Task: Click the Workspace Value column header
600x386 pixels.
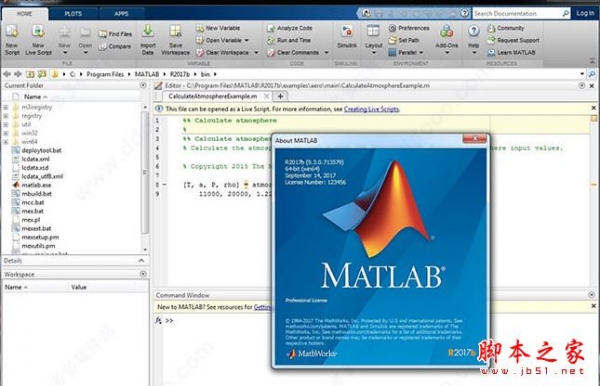Action: click(x=78, y=287)
